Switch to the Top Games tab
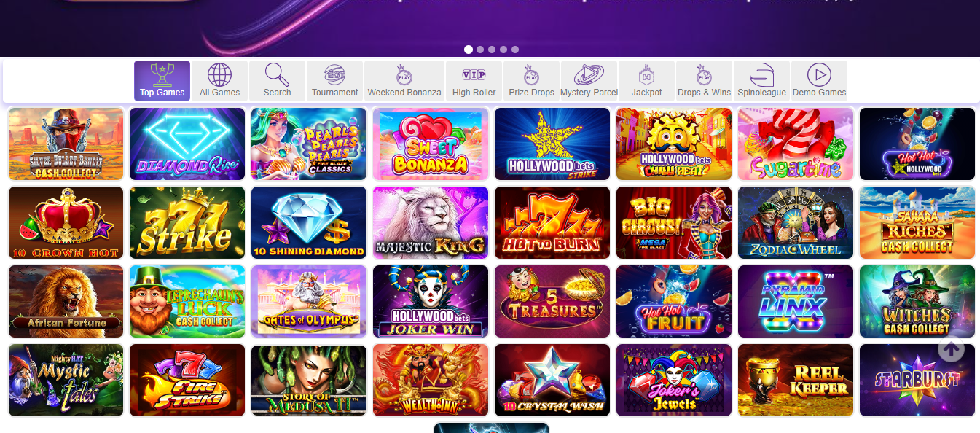 (x=162, y=81)
